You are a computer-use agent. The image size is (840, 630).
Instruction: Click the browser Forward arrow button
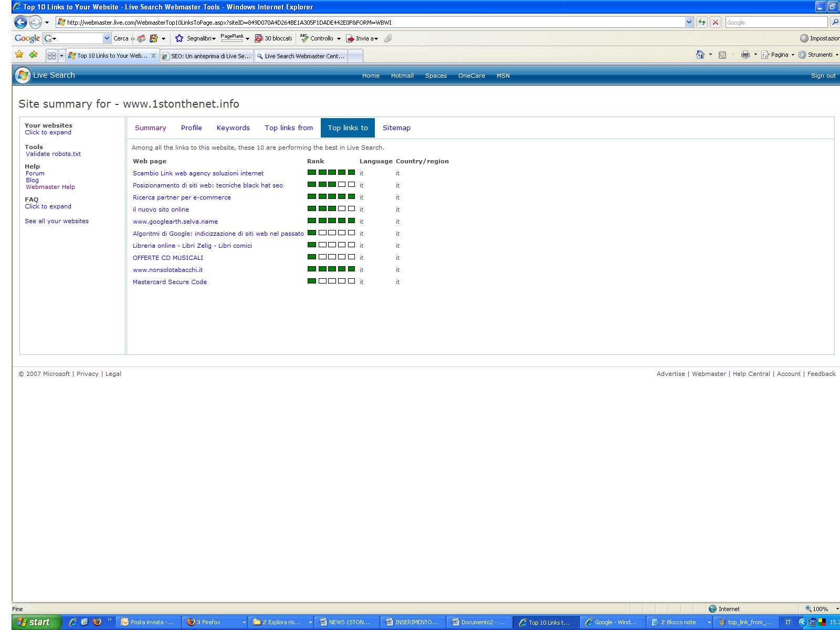pos(35,22)
